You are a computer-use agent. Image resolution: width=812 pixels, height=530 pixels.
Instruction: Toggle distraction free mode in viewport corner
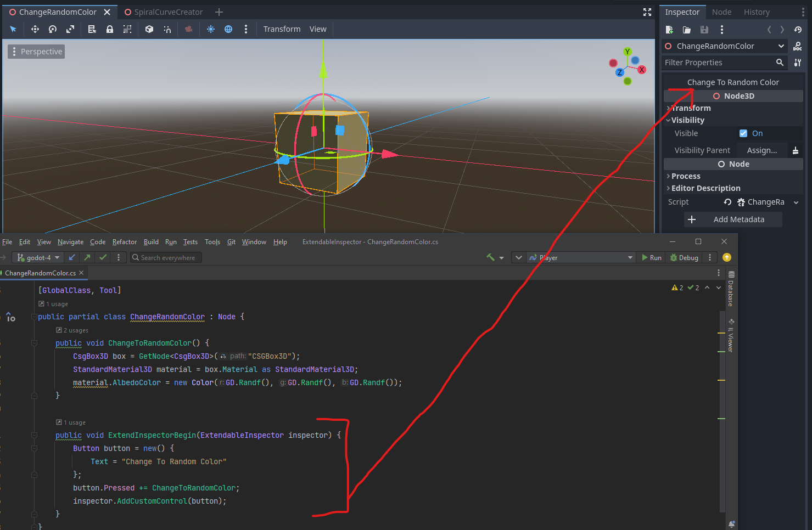647,12
